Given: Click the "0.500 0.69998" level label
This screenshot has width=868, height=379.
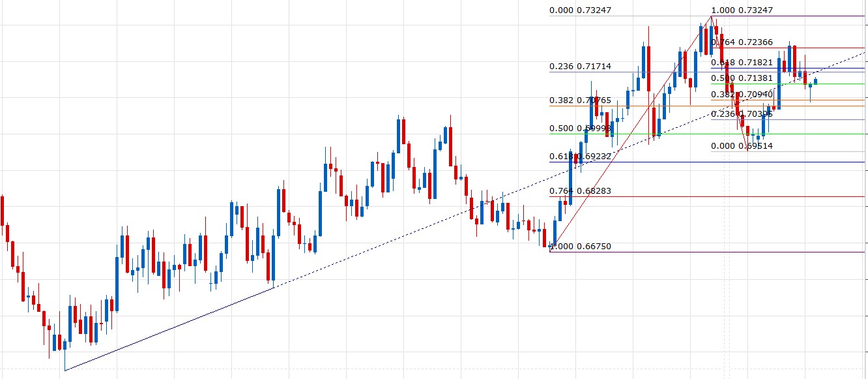Looking at the screenshot, I should coord(580,129).
